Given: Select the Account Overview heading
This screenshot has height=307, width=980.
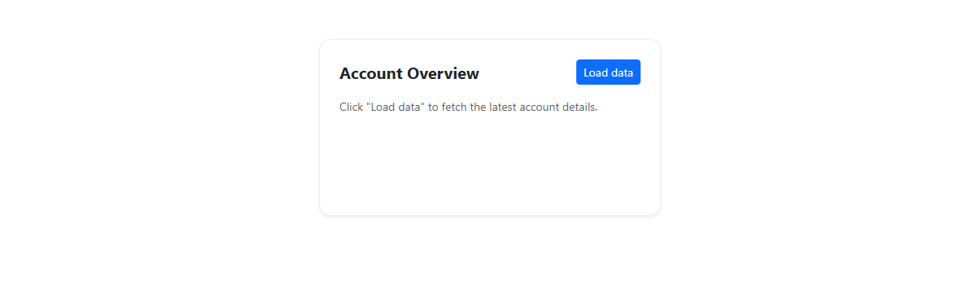Looking at the screenshot, I should click(409, 73).
